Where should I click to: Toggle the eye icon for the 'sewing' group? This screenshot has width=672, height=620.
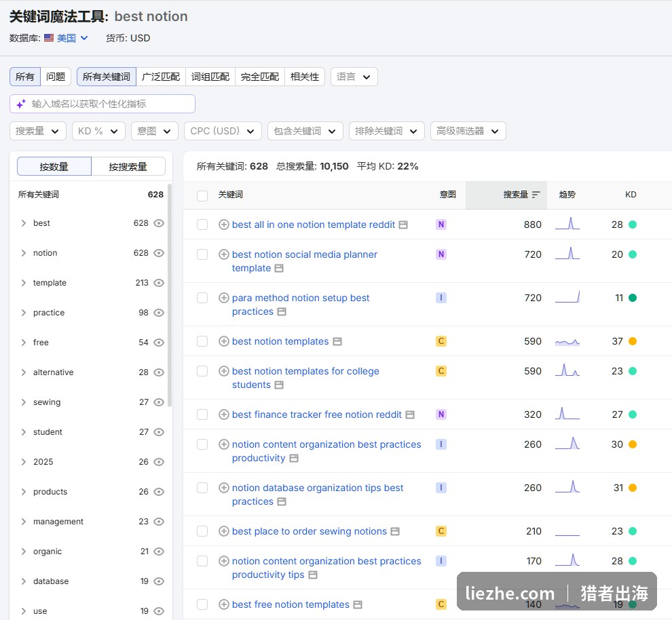(159, 402)
